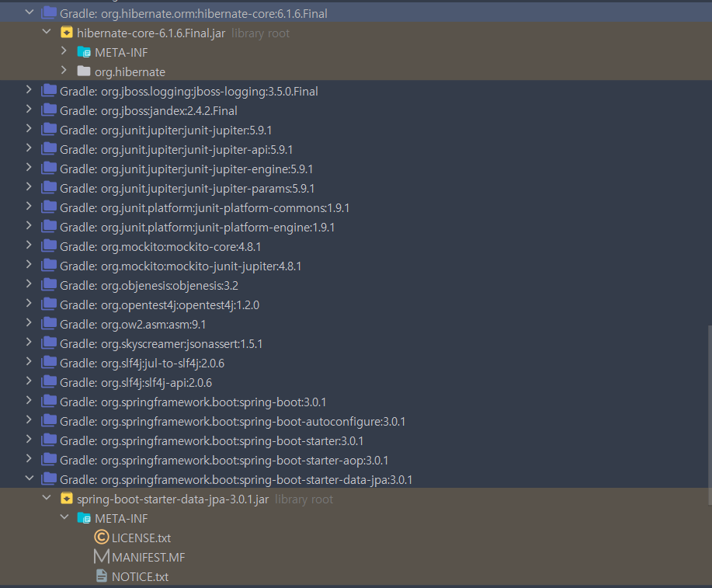
Task: Click library icon of slf4j-api:2.0.6
Action: point(49,381)
